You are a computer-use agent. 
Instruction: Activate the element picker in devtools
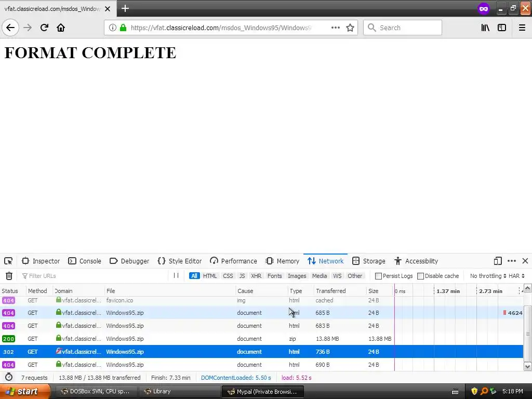pyautogui.click(x=8, y=261)
